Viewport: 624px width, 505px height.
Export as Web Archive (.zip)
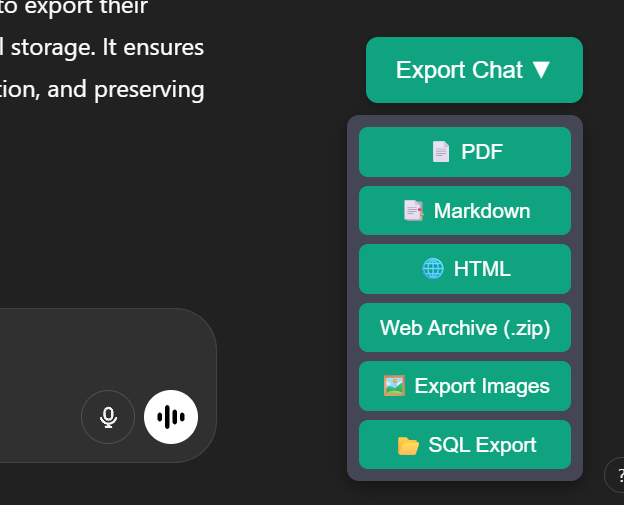[465, 328]
